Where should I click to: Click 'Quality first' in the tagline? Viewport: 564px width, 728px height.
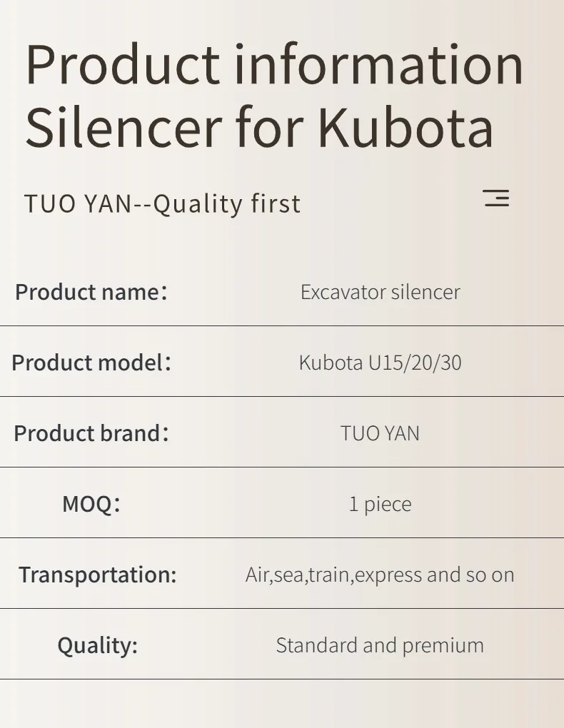click(227, 204)
